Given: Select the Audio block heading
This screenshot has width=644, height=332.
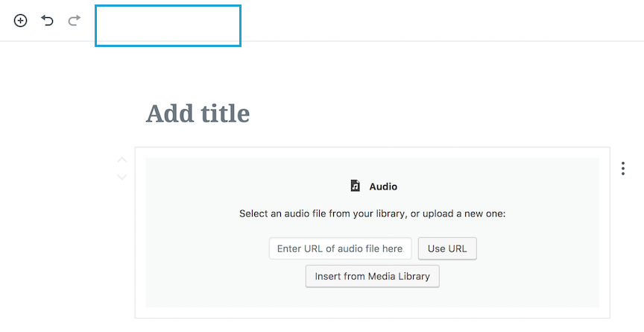Looking at the screenshot, I should click(x=383, y=187).
